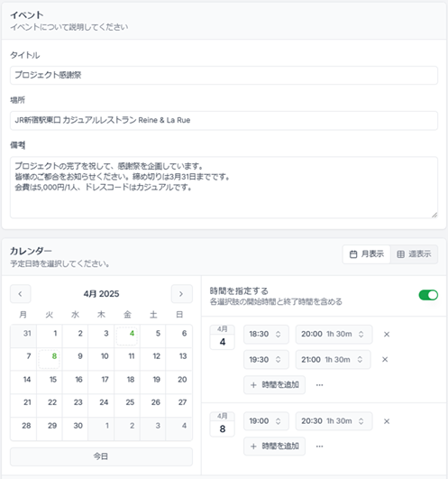The image size is (448, 479).
Task: Switch to 月表示 month view
Action: tap(367, 254)
